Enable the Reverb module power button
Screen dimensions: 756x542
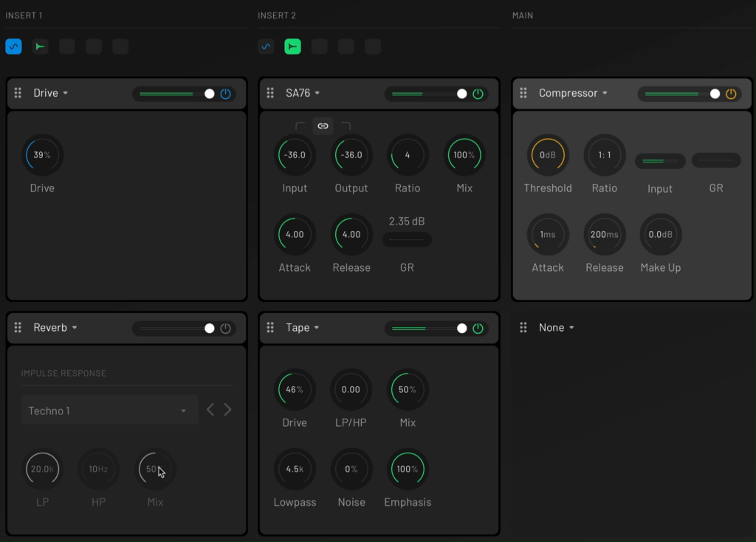(226, 329)
